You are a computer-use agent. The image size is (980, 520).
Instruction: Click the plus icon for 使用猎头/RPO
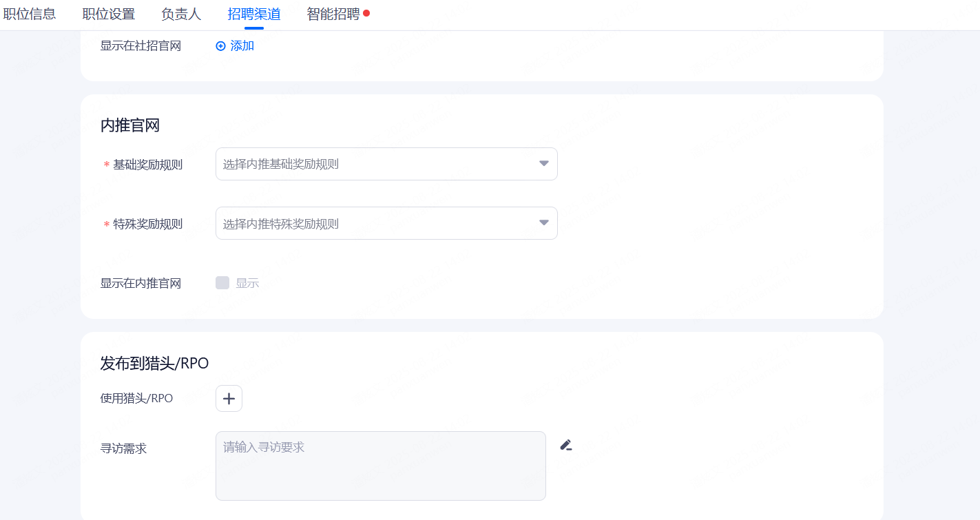point(229,399)
